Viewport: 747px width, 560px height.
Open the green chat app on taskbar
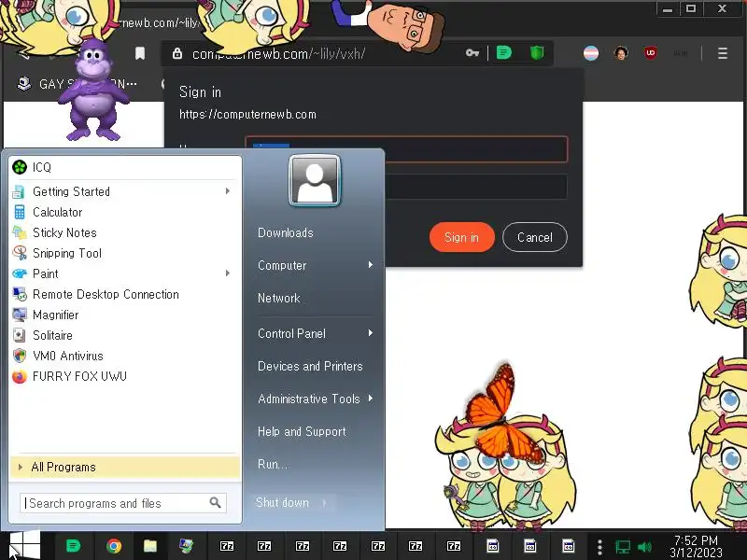click(73, 546)
